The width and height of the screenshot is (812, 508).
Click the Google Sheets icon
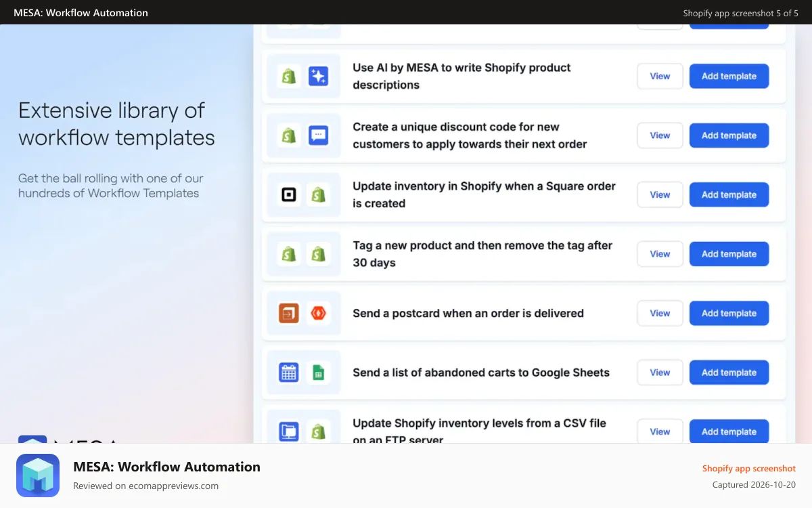(x=318, y=373)
